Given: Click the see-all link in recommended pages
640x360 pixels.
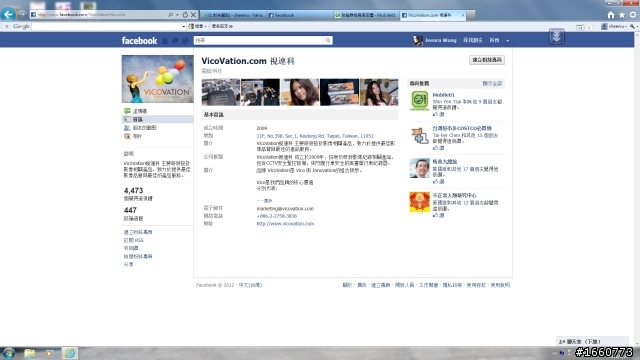Looking at the screenshot, I should (492, 83).
